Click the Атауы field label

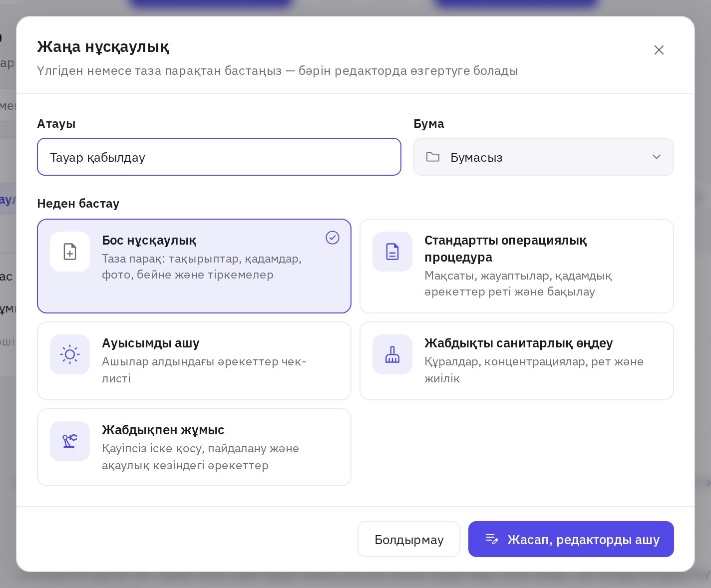click(x=56, y=124)
